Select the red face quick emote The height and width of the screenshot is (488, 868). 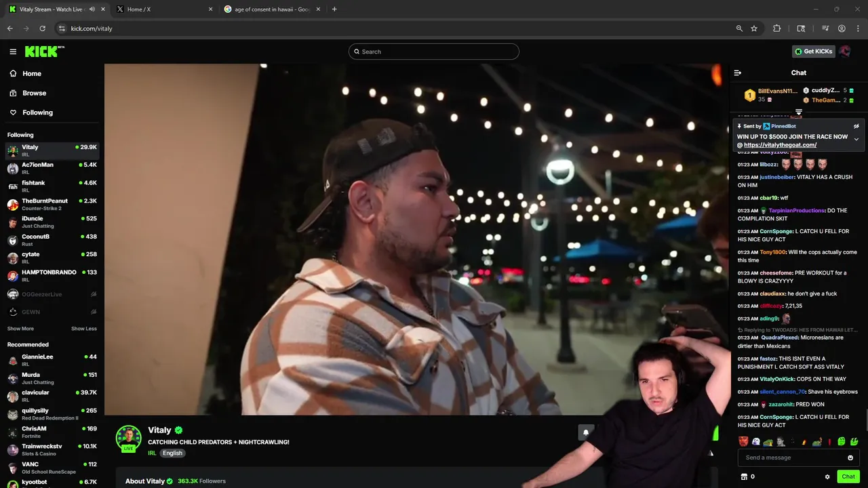743,441
